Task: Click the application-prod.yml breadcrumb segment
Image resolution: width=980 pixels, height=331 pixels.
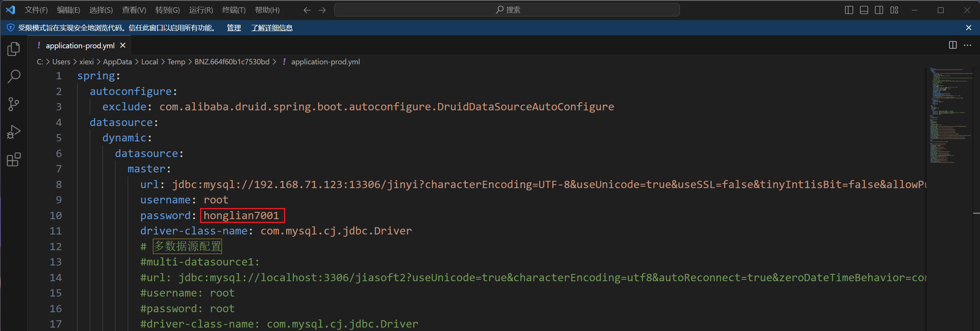Action: click(325, 62)
